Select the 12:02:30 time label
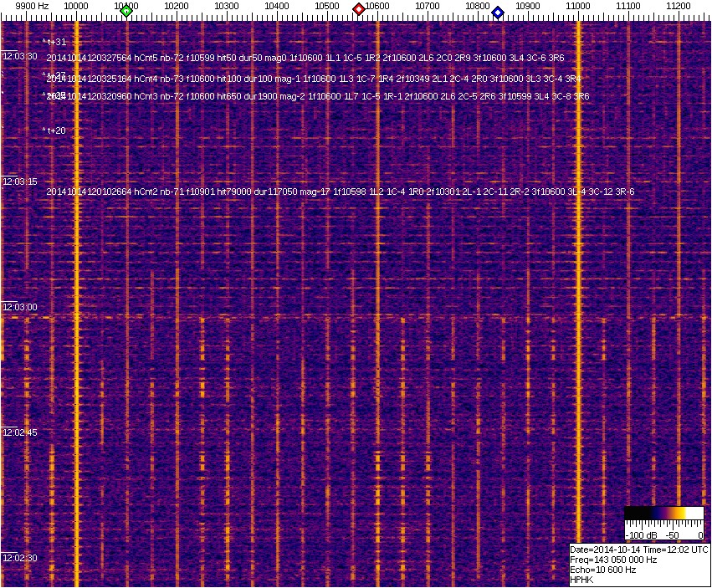 tap(20, 558)
